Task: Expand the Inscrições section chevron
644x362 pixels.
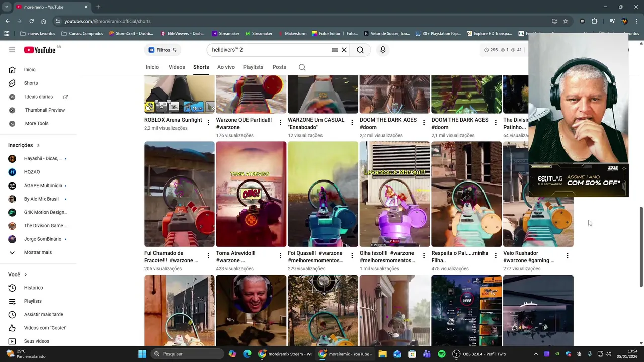Action: click(x=38, y=145)
